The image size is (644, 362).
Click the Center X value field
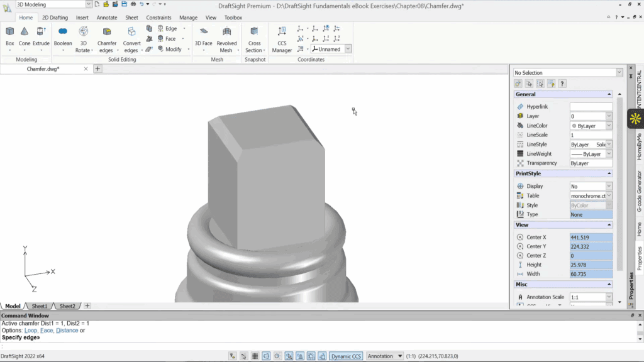tap(590, 237)
